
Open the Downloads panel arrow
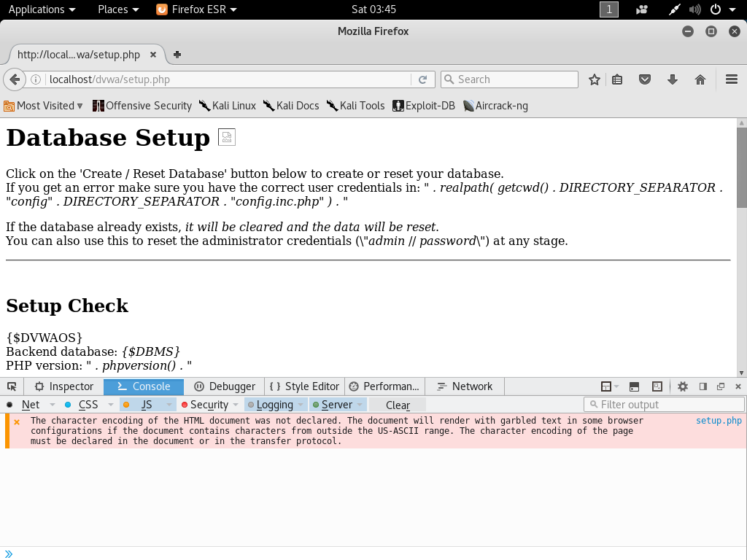[672, 79]
